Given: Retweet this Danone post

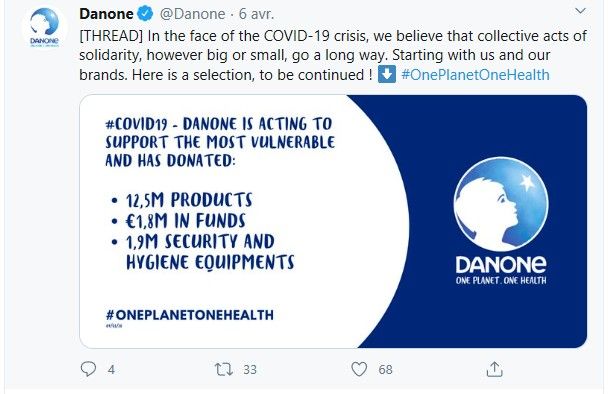Looking at the screenshot, I should pos(224,369).
